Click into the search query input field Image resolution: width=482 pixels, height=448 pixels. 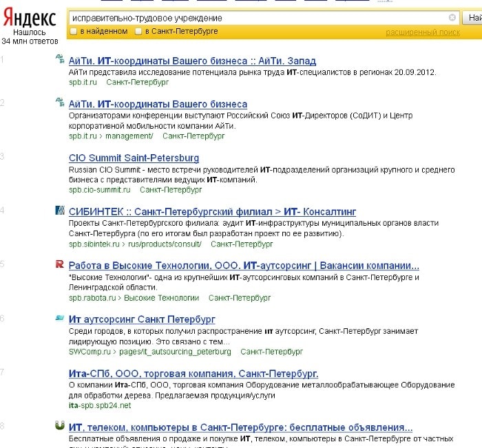click(x=255, y=18)
